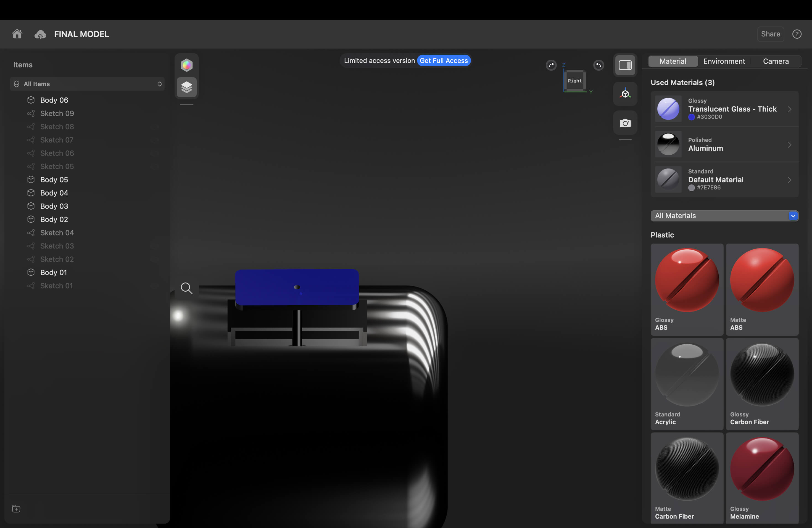The width and height of the screenshot is (812, 528).
Task: Click the cloud upload icon
Action: [40, 35]
